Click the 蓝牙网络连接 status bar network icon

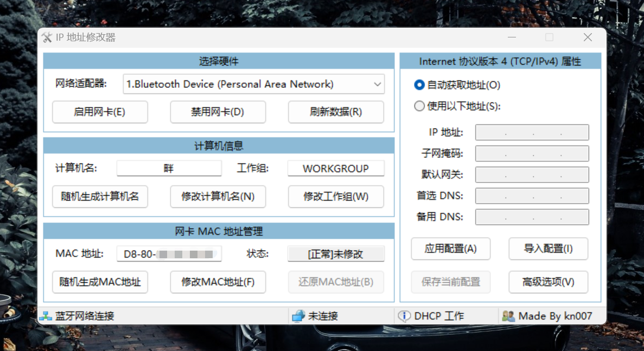coord(46,316)
